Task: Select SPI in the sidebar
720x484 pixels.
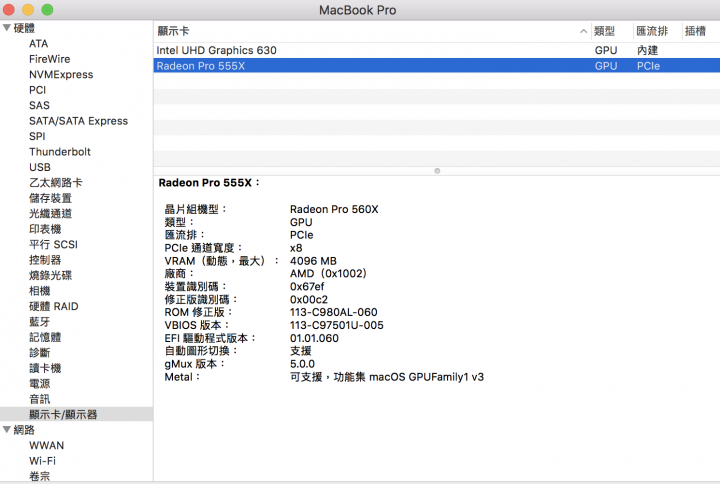Action: coord(37,136)
